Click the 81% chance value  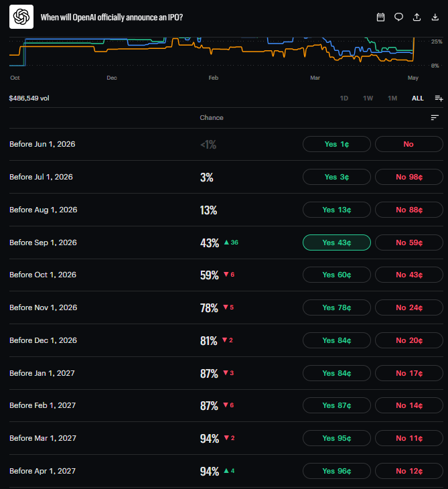[x=208, y=341]
